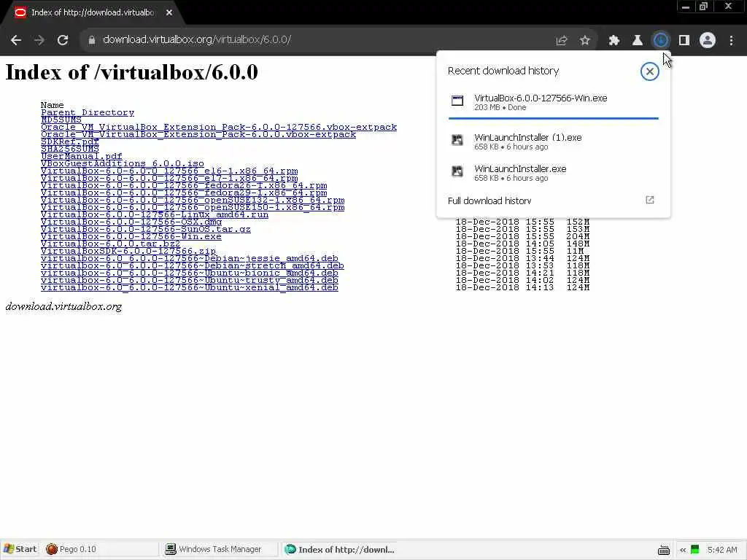The height and width of the screenshot is (560, 747).
Task: Download the Debian~stretch_amd64.deb package
Action: (x=193, y=265)
